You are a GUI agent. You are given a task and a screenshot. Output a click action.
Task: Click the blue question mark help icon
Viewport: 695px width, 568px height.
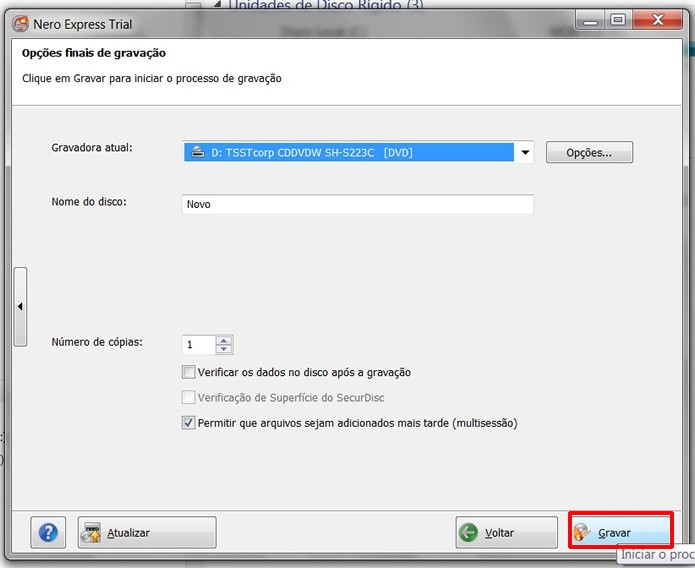point(48,533)
